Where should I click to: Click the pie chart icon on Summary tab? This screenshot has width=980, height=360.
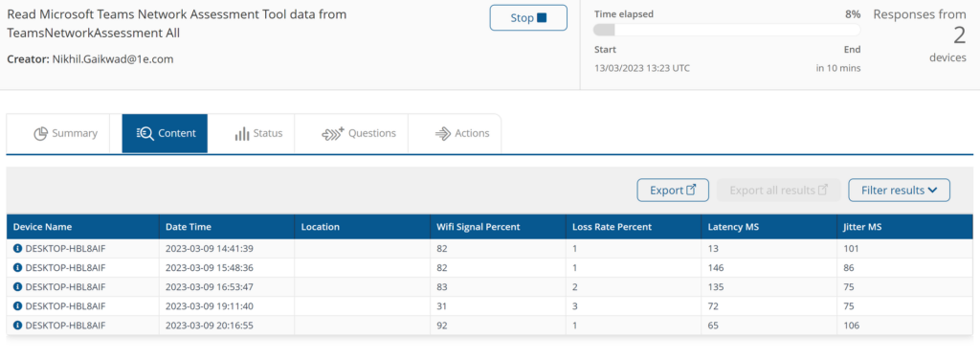tap(40, 134)
